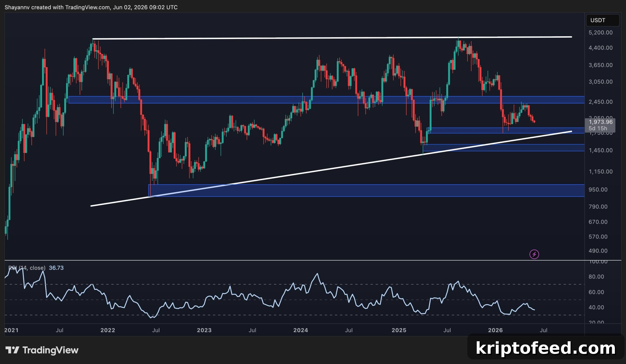This screenshot has height=364, width=626.
Task: Click the 60.00 RSI axis label
Action: click(x=596, y=292)
